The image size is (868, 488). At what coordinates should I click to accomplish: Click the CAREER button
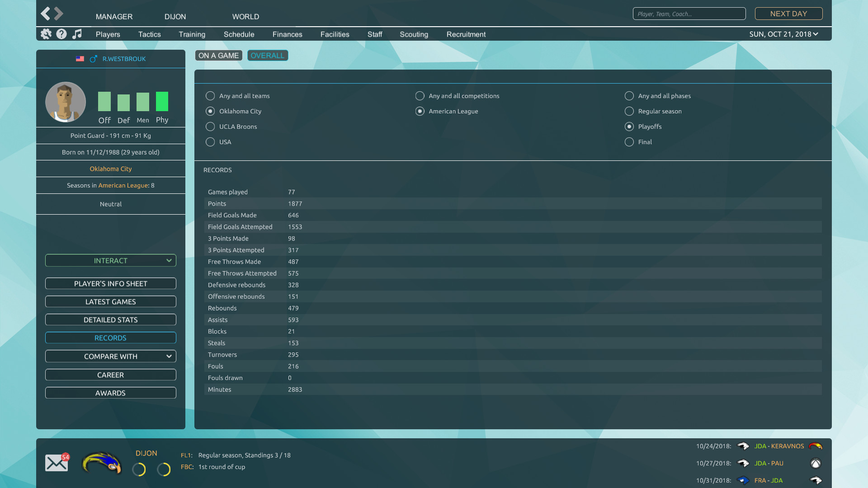110,375
